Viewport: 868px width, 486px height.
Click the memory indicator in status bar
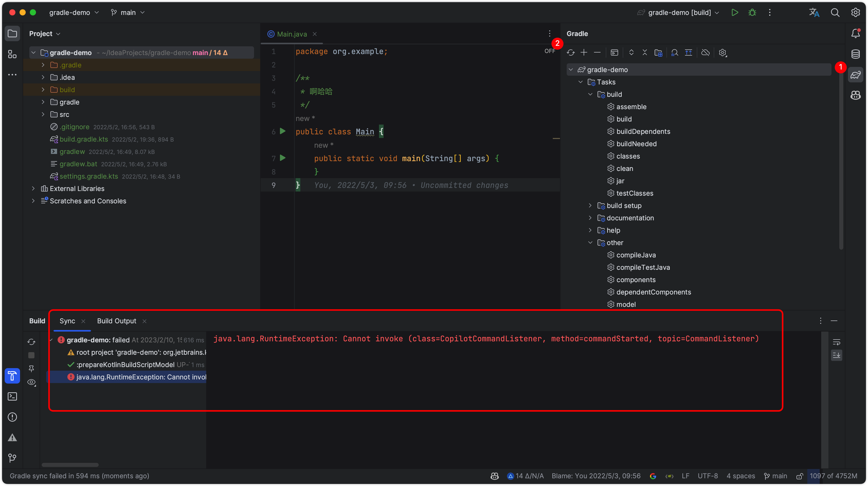coord(833,476)
